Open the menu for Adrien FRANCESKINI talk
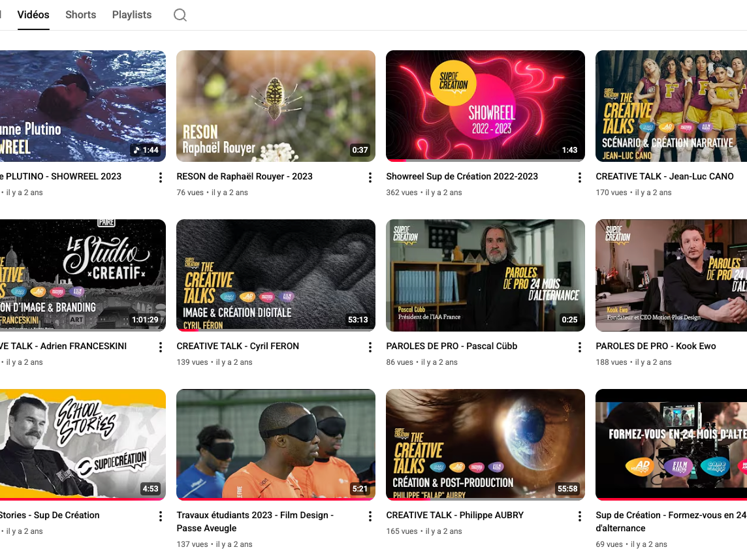This screenshot has width=747, height=560. point(161,347)
